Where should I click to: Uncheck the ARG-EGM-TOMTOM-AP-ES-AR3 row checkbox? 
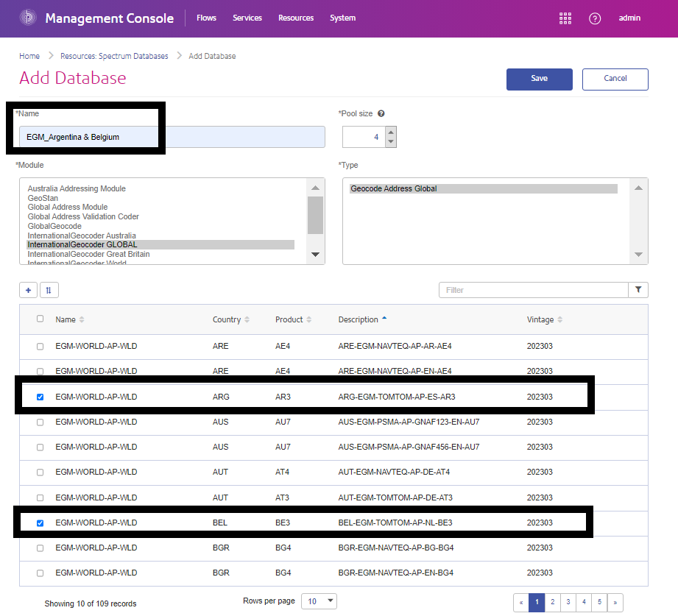point(40,397)
